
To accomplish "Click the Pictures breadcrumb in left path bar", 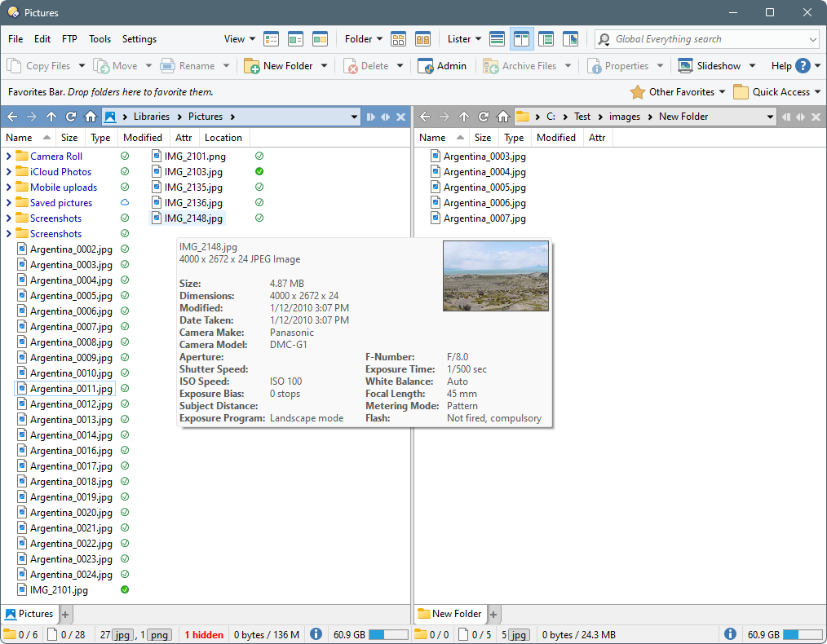I will tap(205, 117).
